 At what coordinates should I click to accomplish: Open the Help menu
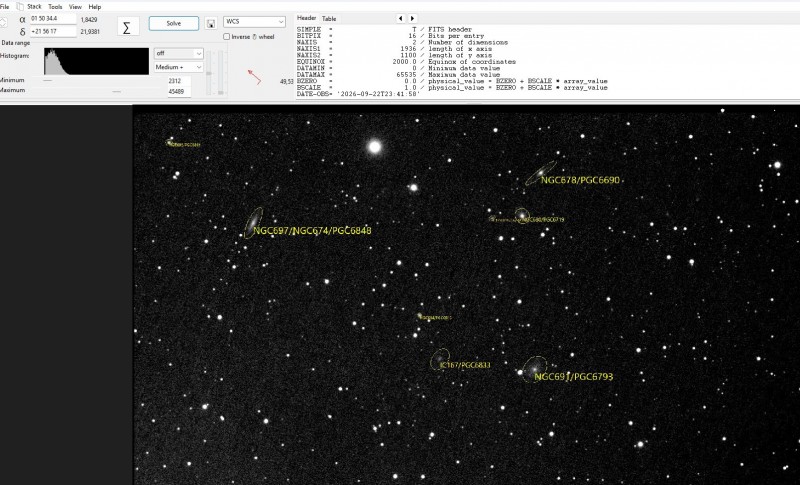95,7
